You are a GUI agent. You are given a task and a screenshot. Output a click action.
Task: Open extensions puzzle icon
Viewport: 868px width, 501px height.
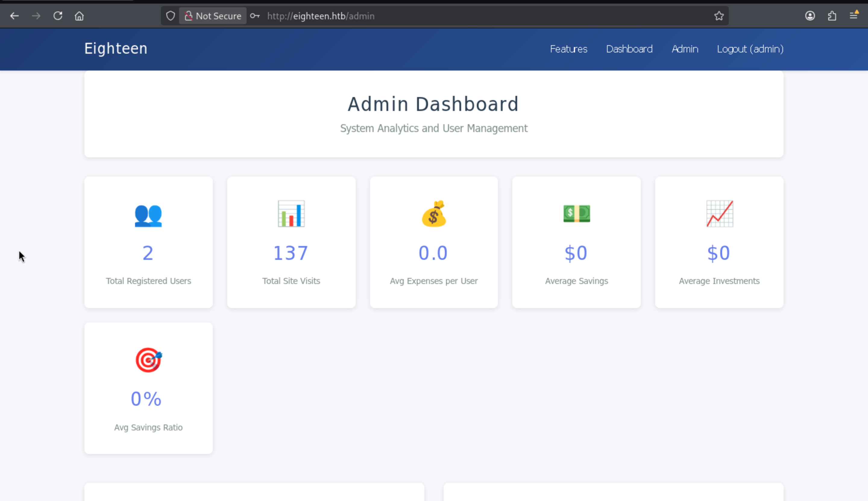tap(832, 16)
